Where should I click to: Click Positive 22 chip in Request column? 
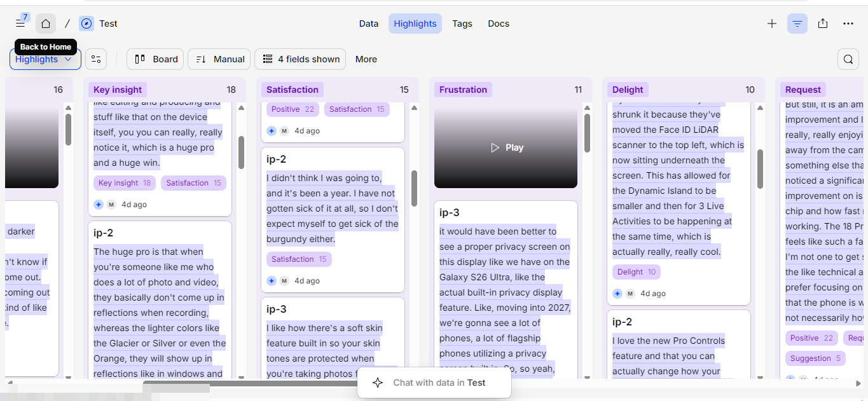click(x=811, y=338)
